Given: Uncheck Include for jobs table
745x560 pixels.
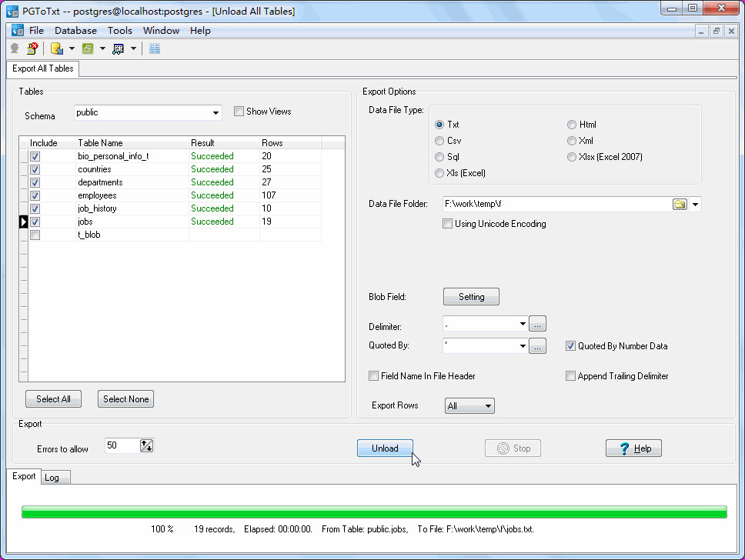Looking at the screenshot, I should click(x=35, y=222).
